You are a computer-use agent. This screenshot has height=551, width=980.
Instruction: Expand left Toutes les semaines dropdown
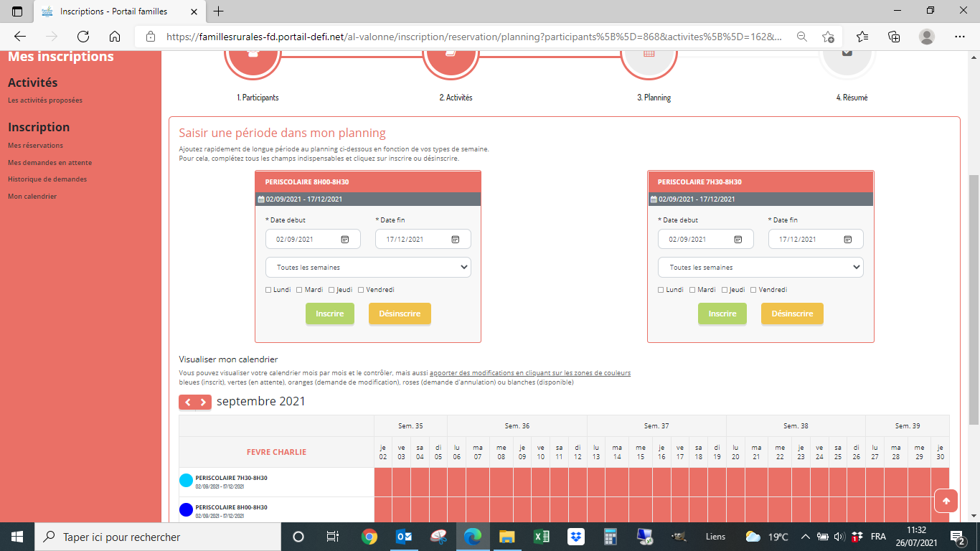(x=368, y=268)
